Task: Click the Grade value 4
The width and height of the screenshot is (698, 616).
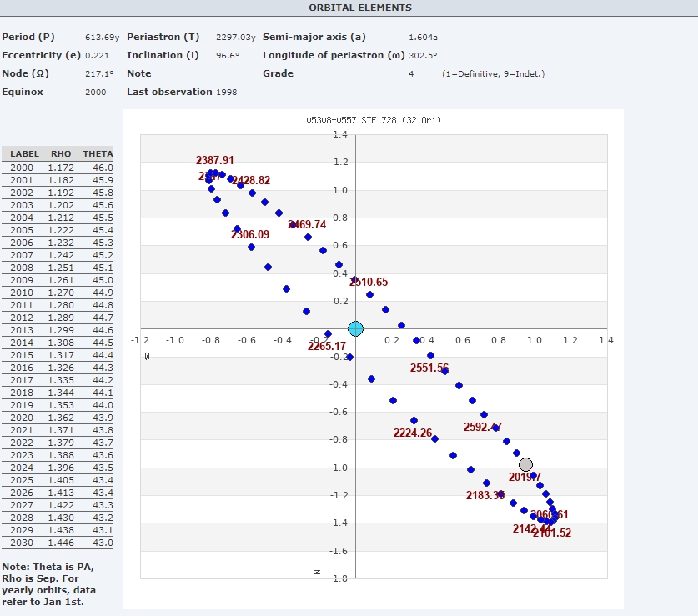Action: (x=411, y=74)
